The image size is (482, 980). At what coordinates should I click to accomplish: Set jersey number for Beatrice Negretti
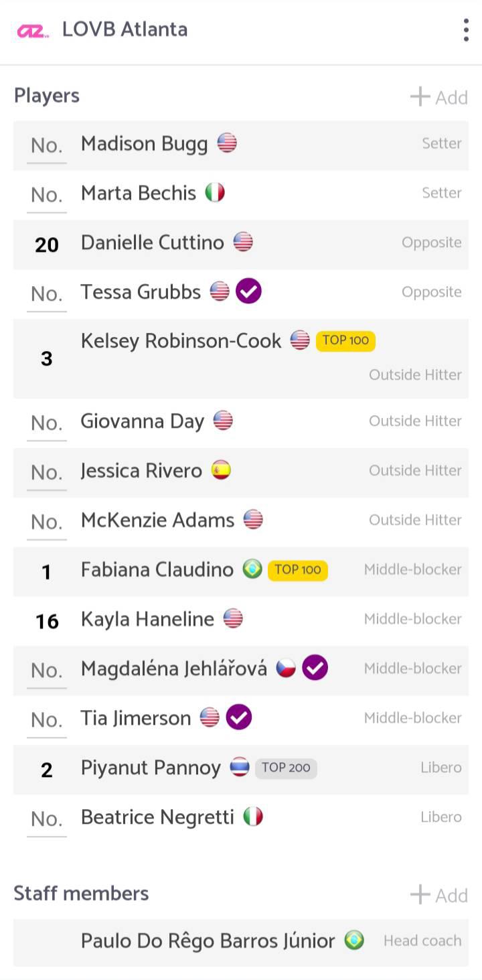coord(47,819)
